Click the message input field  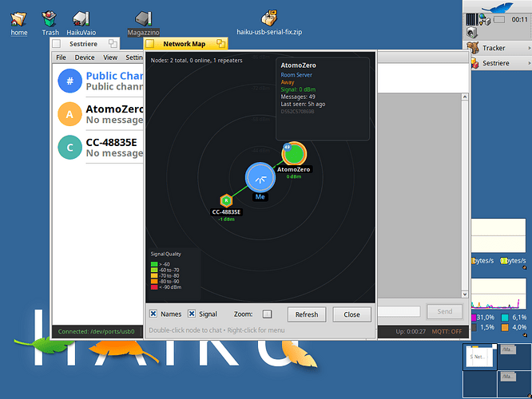coord(399,311)
